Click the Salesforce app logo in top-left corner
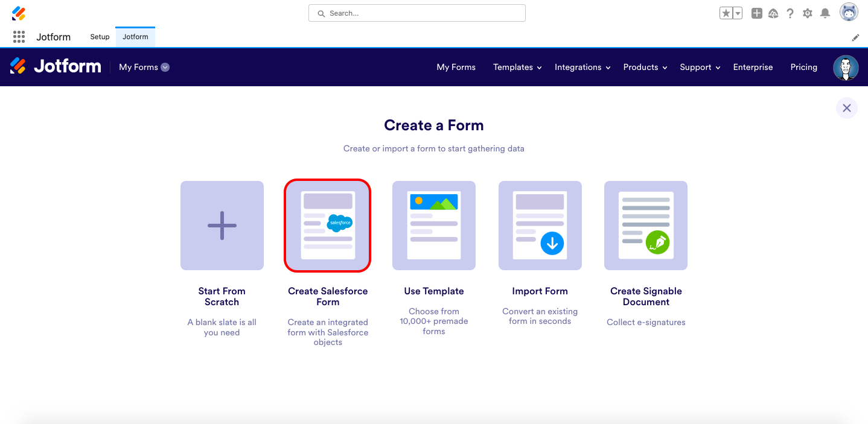 [19, 13]
